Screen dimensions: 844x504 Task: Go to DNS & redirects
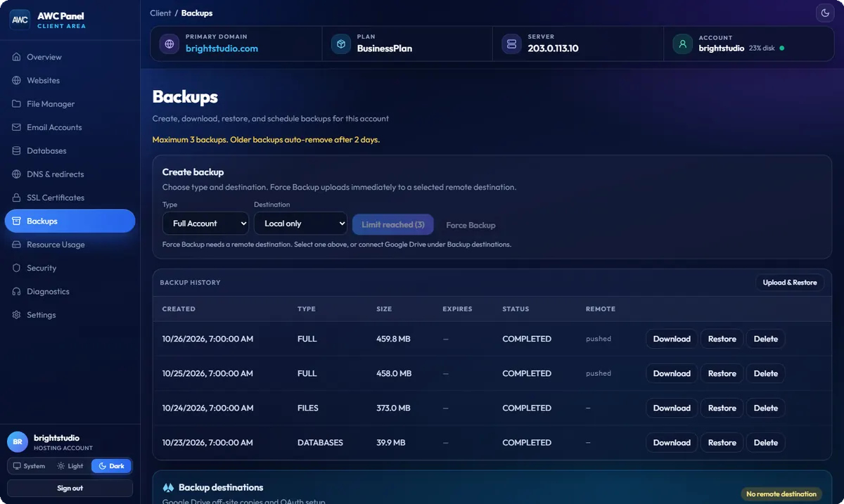coord(70,174)
